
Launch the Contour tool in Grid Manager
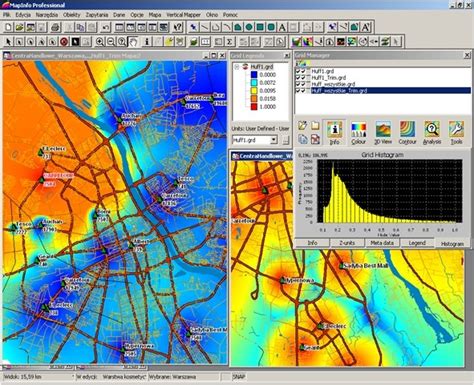point(407,132)
